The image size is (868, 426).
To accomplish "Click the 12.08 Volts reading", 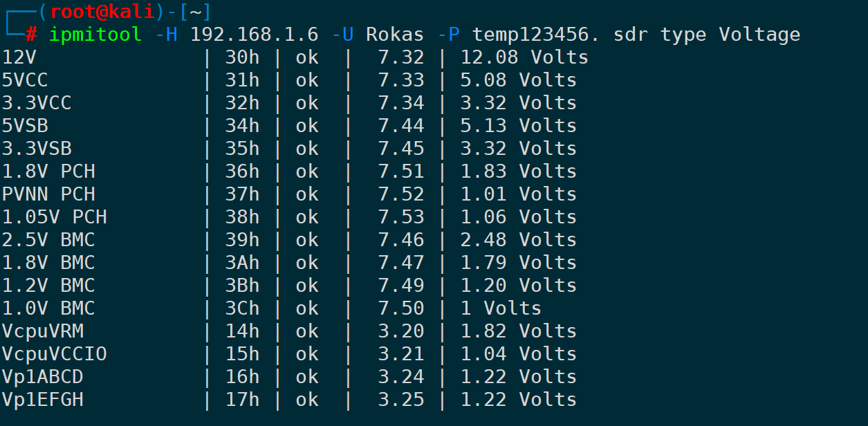I will [524, 57].
